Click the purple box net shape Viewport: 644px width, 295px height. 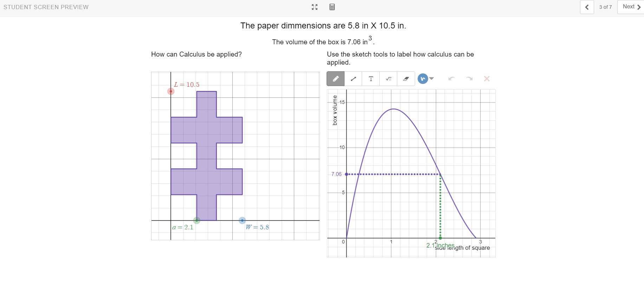coord(207,156)
